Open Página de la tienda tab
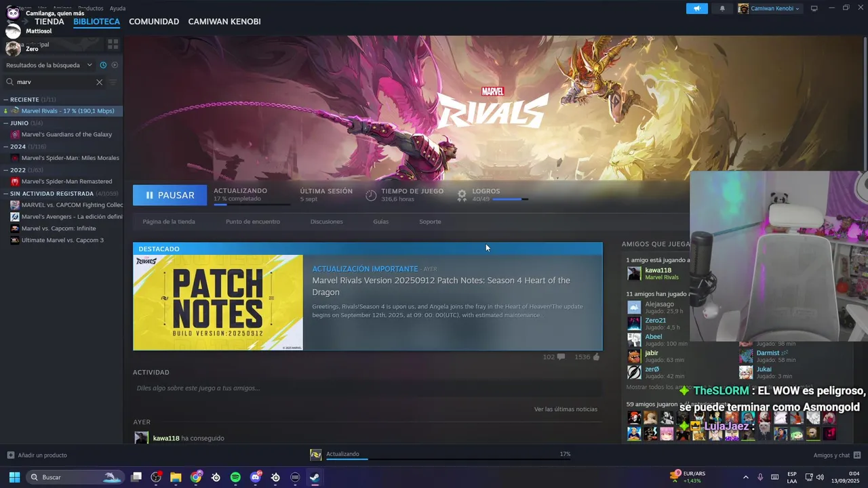This screenshot has height=488, width=868. pyautogui.click(x=169, y=222)
